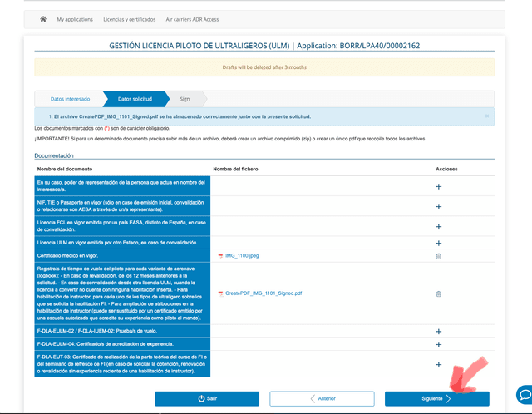Image resolution: width=532 pixels, height=414 pixels.
Task: Go to the home icon in breadcrumb bar
Action: (x=43, y=19)
